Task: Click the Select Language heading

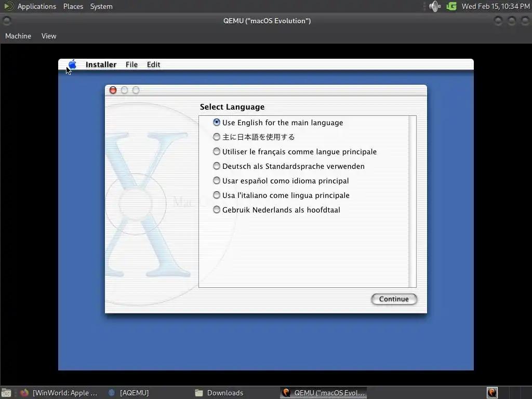Action: click(x=232, y=107)
